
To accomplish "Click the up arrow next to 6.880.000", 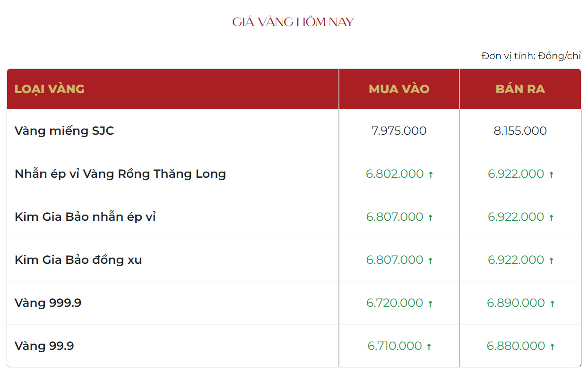I will click(552, 347).
